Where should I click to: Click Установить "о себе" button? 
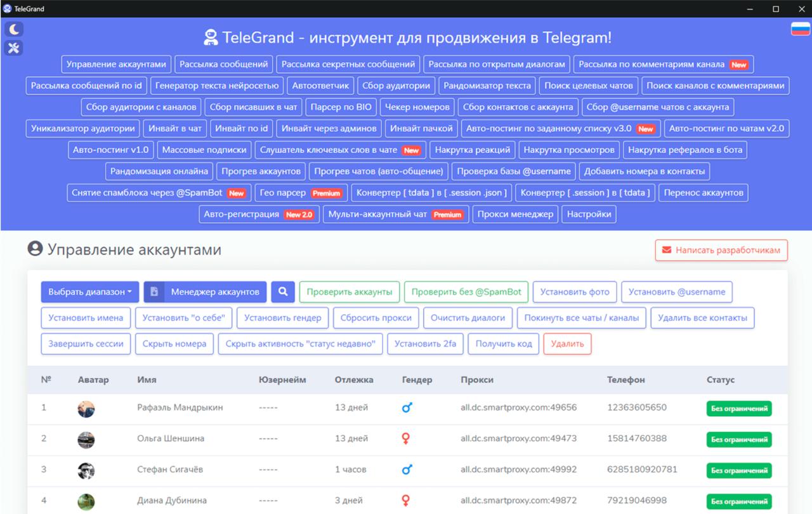click(x=184, y=318)
